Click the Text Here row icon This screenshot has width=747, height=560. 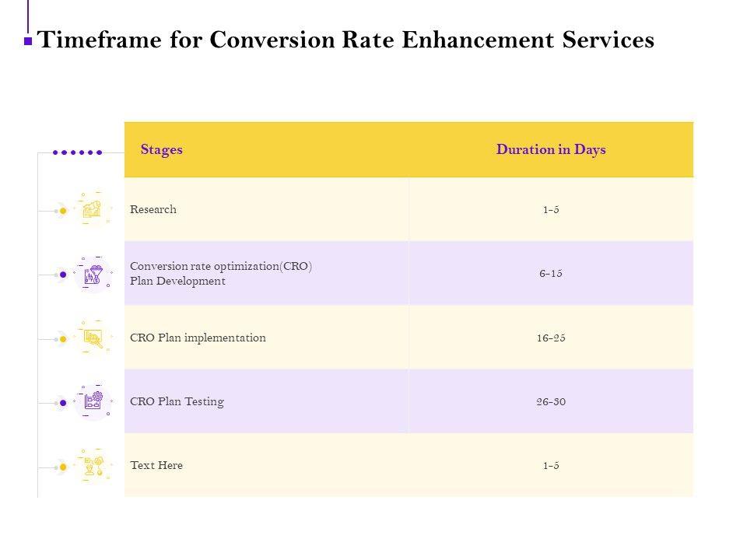(x=93, y=466)
